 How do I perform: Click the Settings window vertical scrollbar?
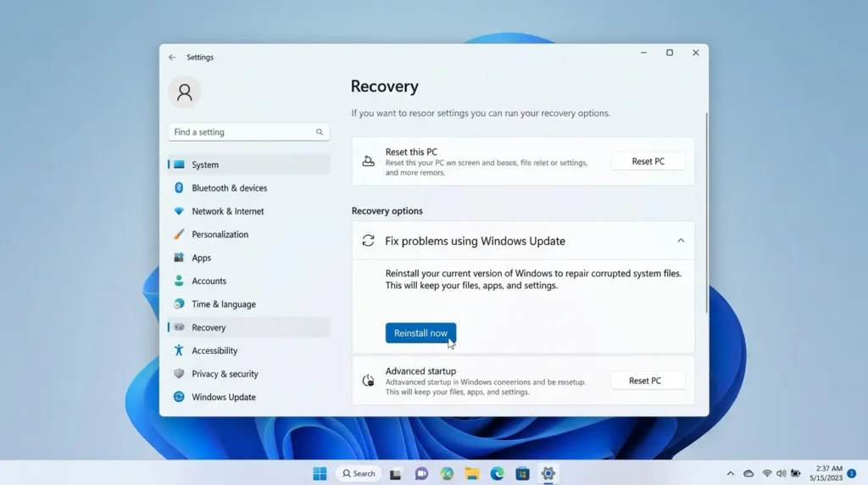(x=706, y=213)
